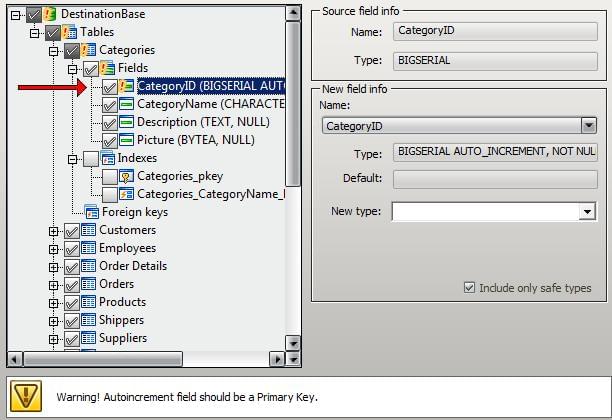Click the Order Details table icon

coord(88,266)
